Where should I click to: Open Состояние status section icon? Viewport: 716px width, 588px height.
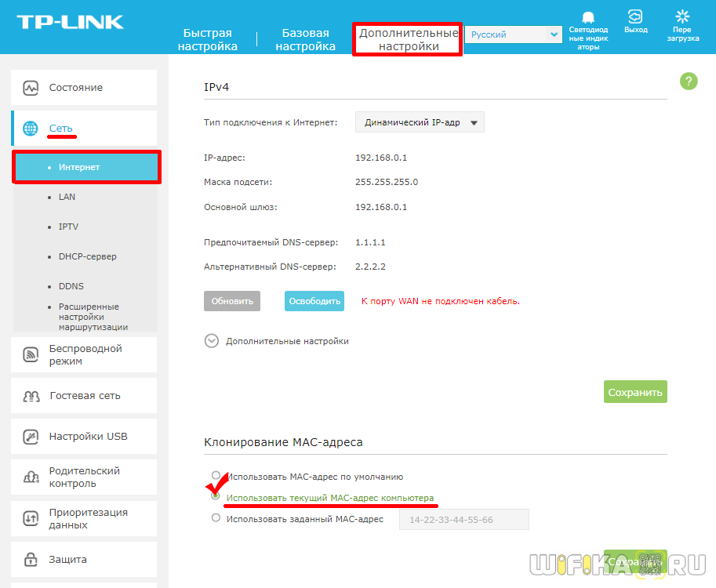(31, 88)
